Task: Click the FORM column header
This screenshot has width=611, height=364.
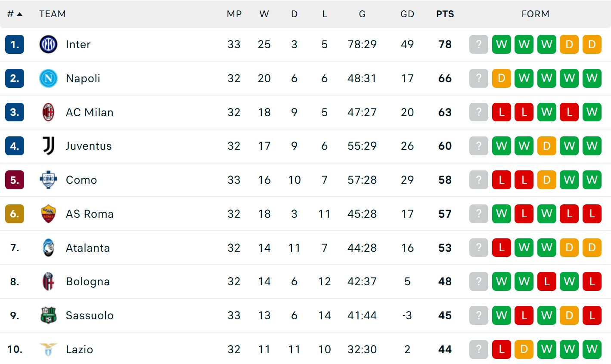Action: [x=535, y=14]
